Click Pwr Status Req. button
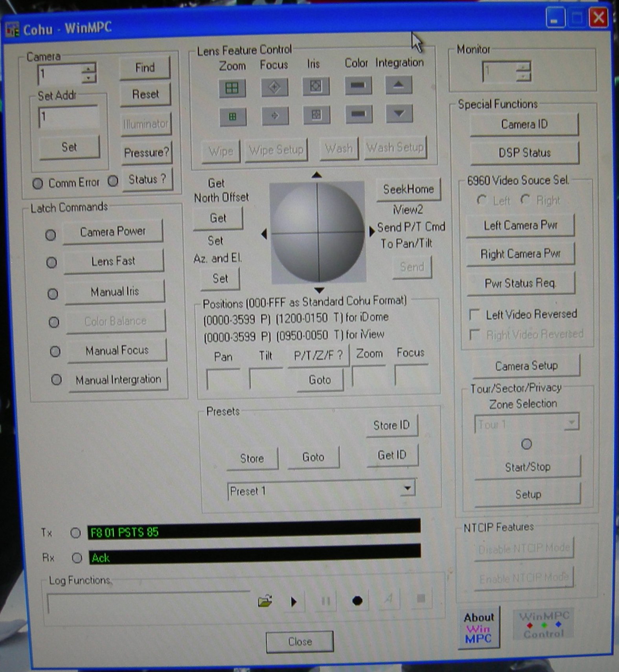Viewport: 619px width, 672px height. (521, 283)
